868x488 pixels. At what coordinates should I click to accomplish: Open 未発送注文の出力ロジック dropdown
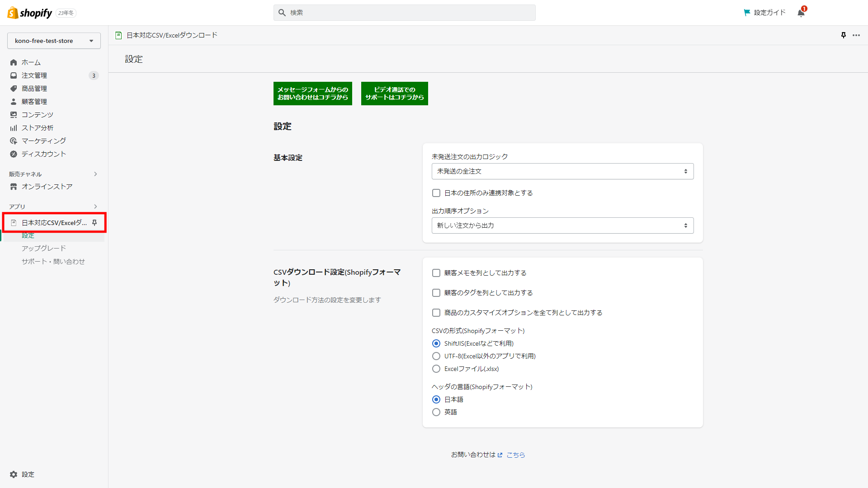click(x=562, y=171)
